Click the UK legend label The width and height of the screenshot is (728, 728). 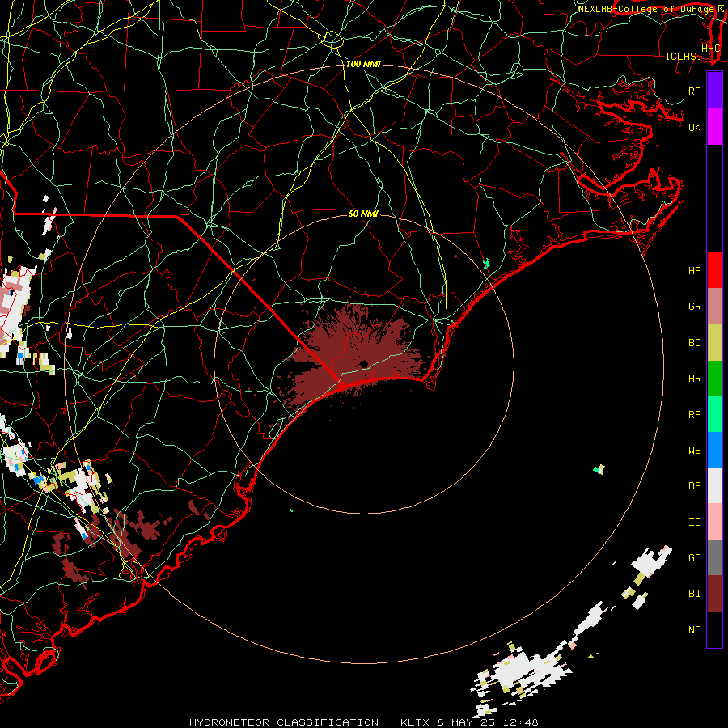point(694,128)
